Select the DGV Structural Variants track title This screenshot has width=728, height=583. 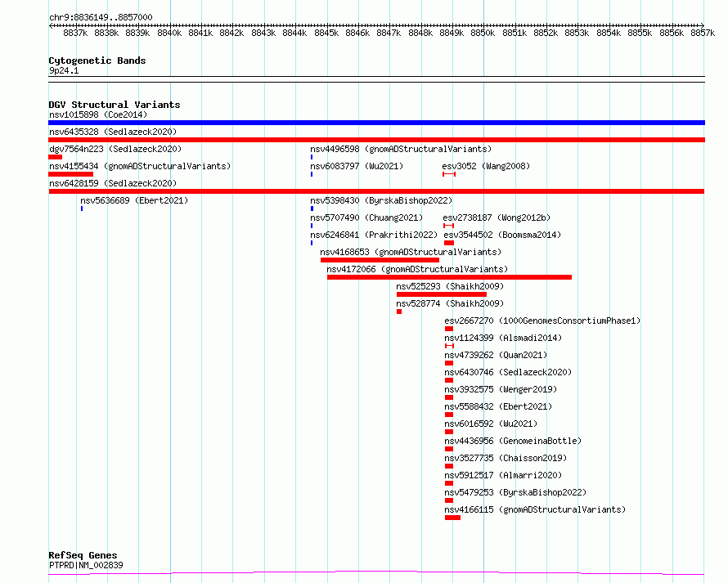115,105
